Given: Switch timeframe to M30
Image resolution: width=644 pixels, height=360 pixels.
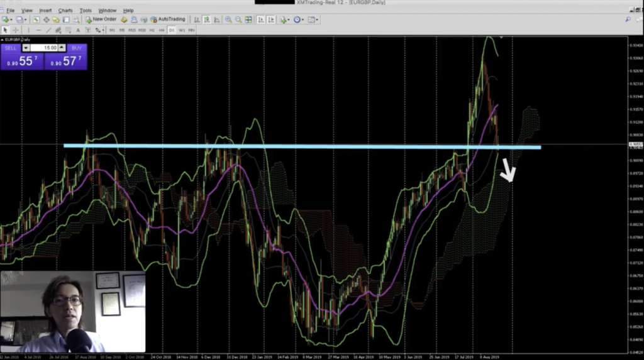Looking at the screenshot, I should [142, 30].
